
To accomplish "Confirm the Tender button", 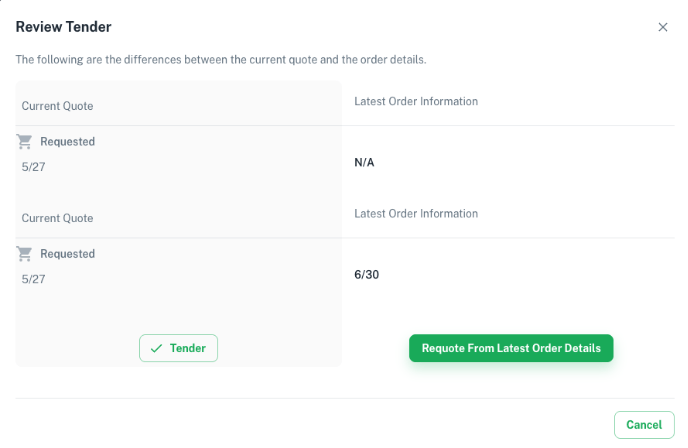I will pos(178,348).
